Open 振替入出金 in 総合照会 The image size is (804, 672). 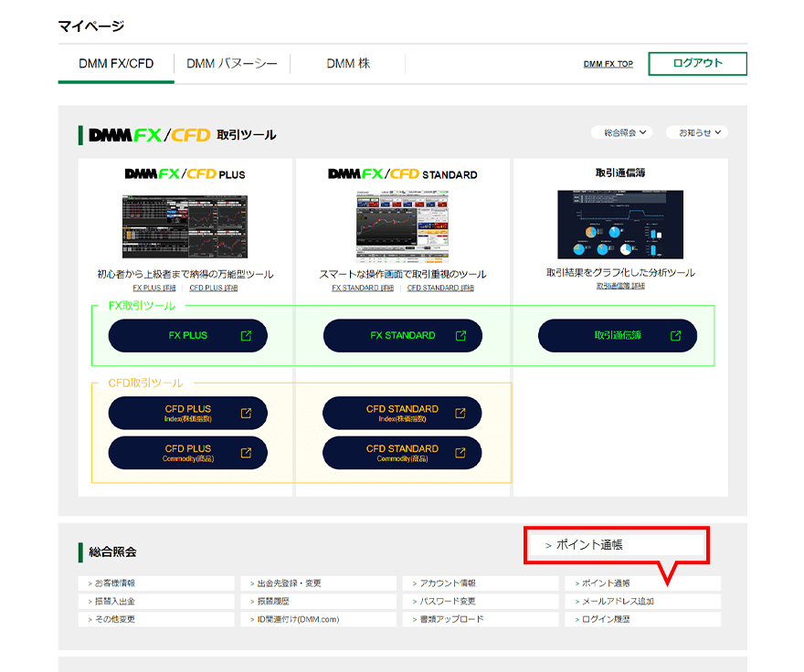pos(156,602)
